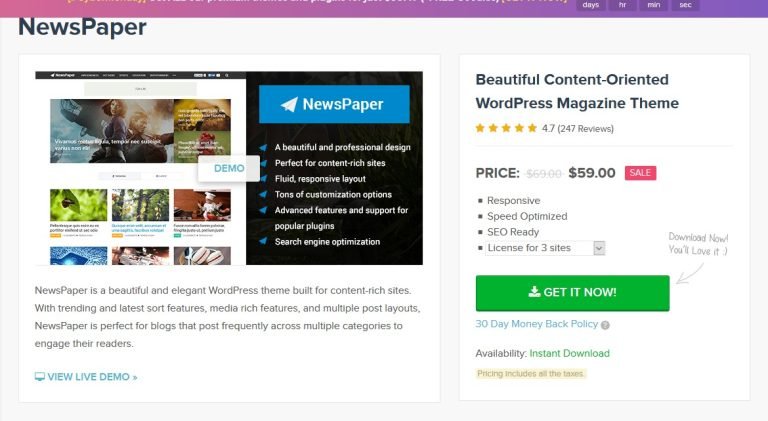Click the paper plane icon in NewsPaper banner

[289, 104]
